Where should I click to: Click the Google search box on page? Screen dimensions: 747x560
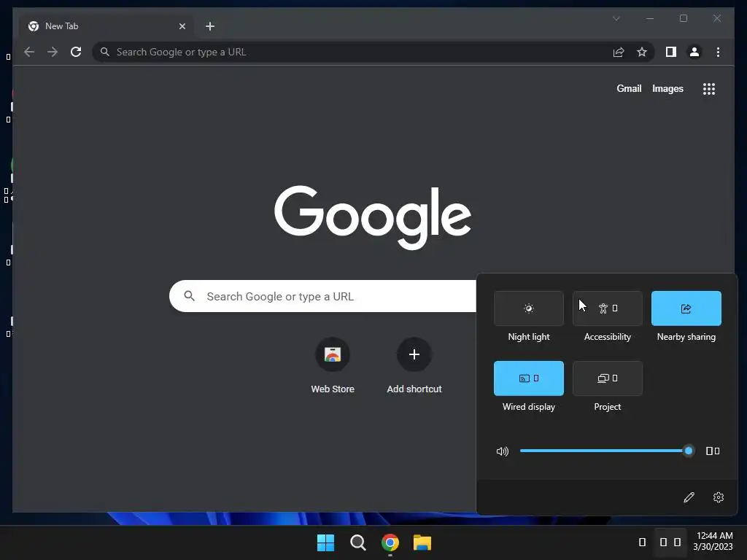pyautogui.click(x=322, y=296)
